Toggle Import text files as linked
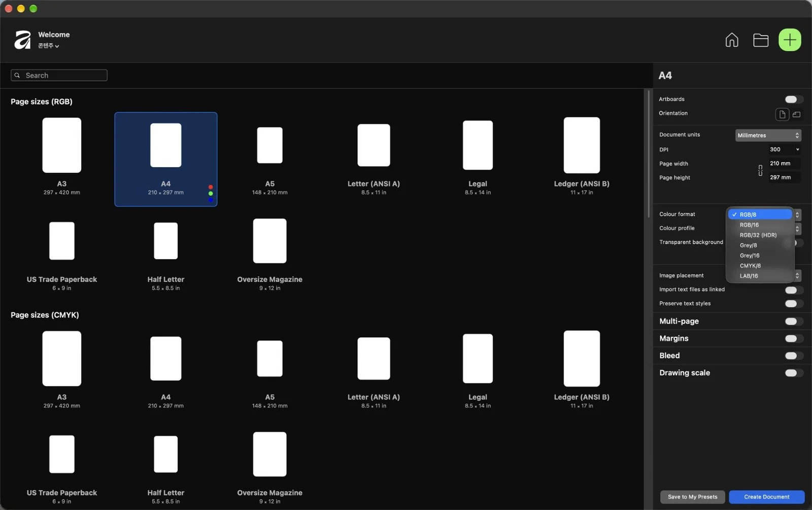Screen dimensions: 812x510 (794, 290)
